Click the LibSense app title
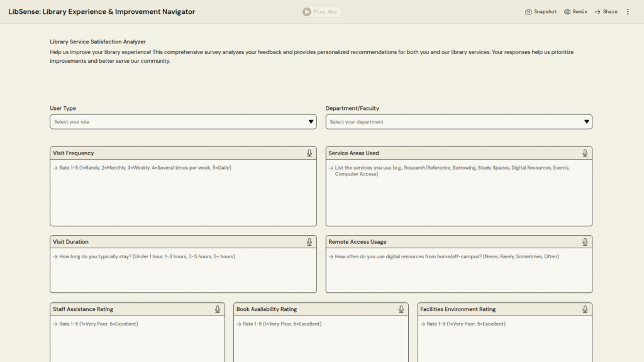Screen dimensions: 644x362 (x=102, y=12)
